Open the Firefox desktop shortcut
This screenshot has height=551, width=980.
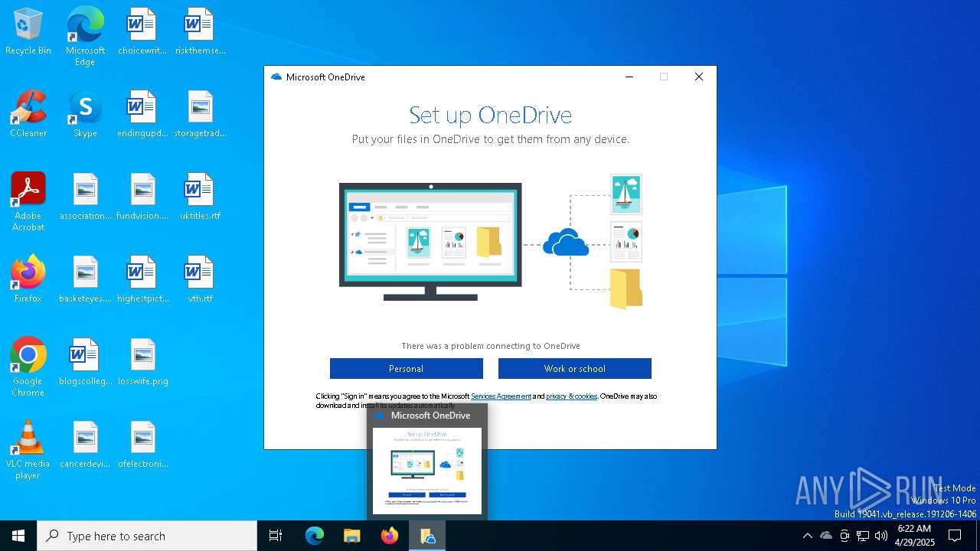click(28, 280)
